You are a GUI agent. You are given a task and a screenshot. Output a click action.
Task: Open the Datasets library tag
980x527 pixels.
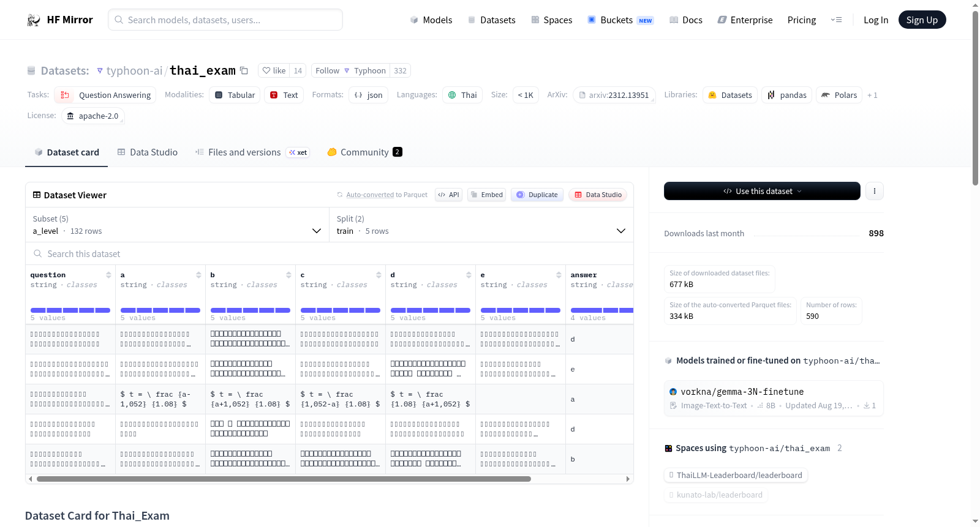[730, 95]
